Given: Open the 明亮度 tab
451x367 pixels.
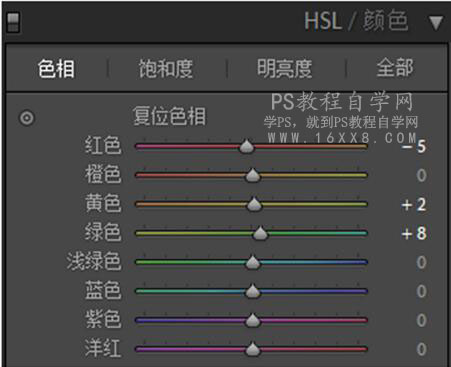Looking at the screenshot, I should click(x=284, y=69).
